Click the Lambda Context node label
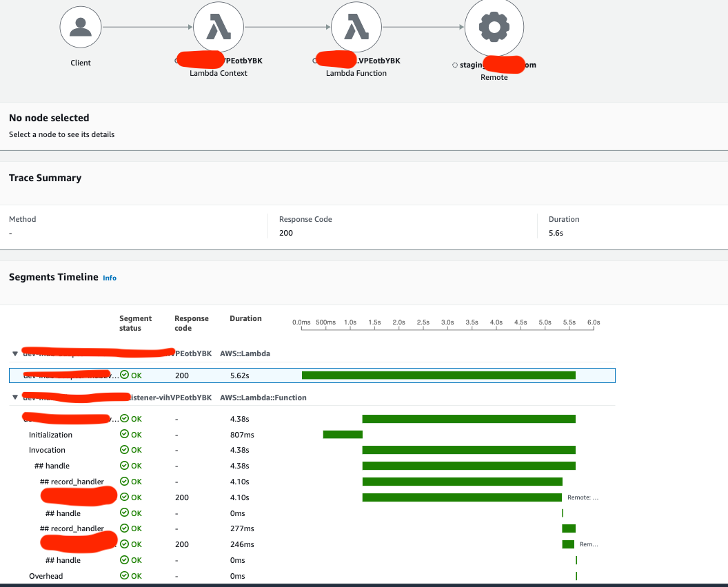The image size is (728, 587). (219, 73)
